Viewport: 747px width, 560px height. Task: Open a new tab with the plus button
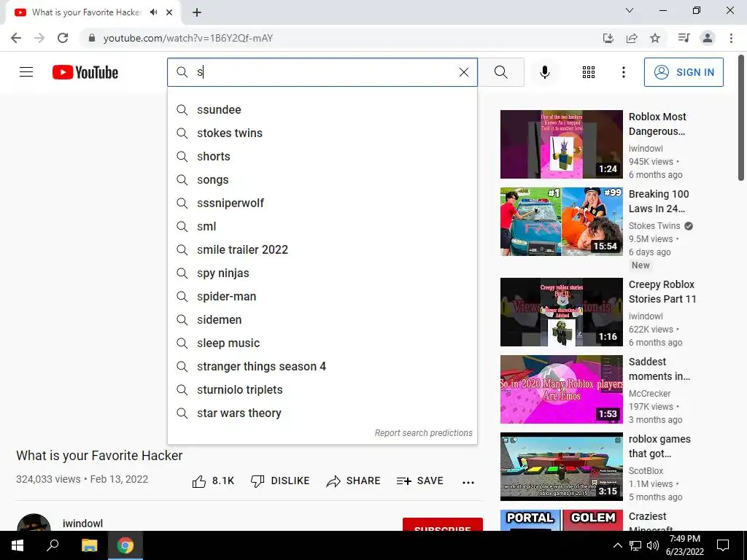tap(197, 12)
